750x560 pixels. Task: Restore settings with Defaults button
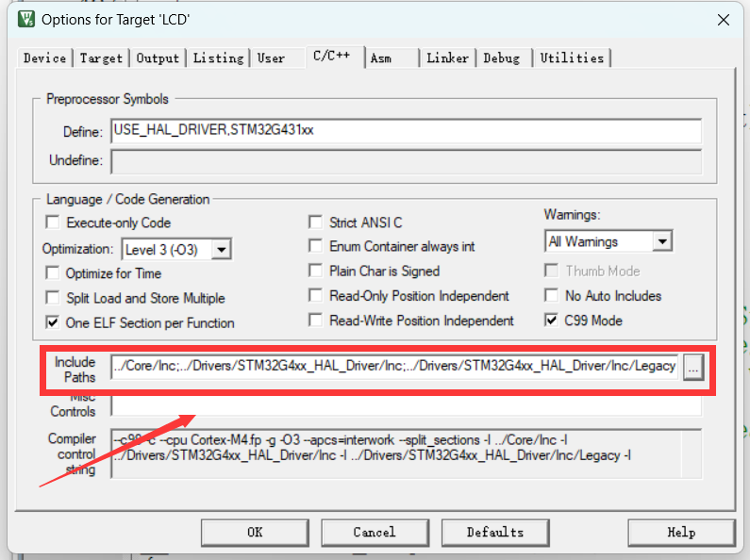point(495,533)
